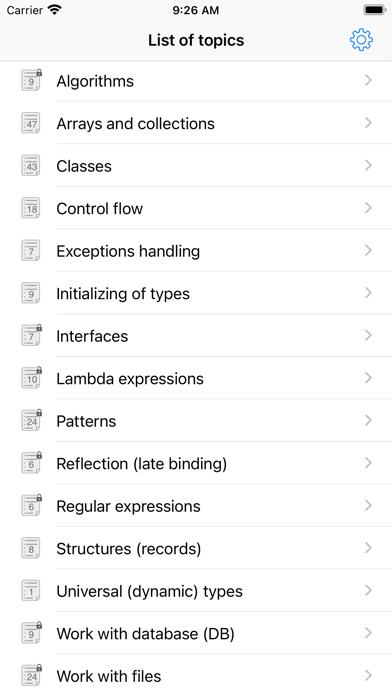The width and height of the screenshot is (392, 696).
Task: Tap the Arrays and collections icon showing 47
Action: [x=32, y=123]
